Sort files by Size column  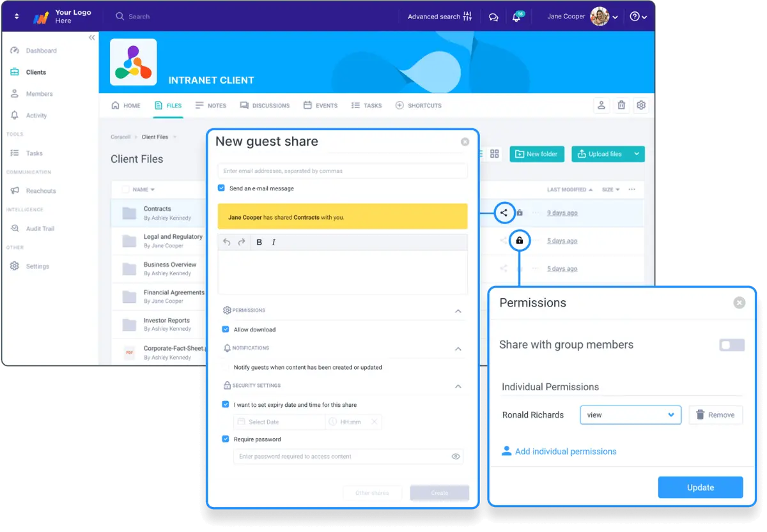(x=611, y=190)
